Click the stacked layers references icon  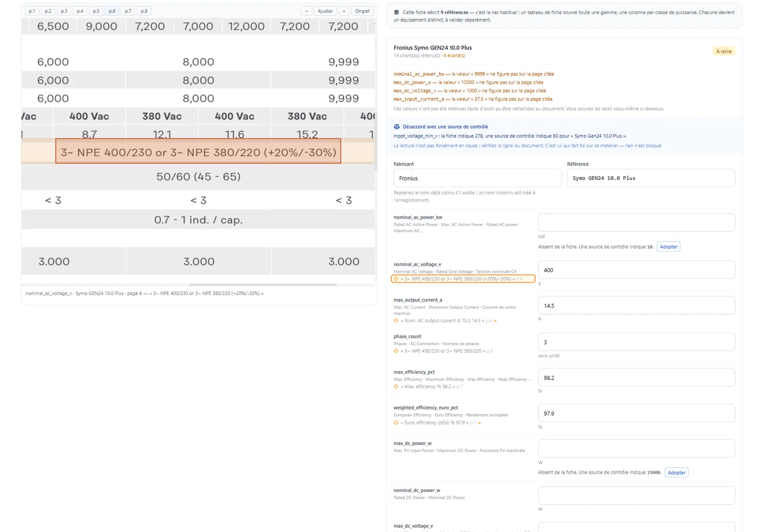397,12
